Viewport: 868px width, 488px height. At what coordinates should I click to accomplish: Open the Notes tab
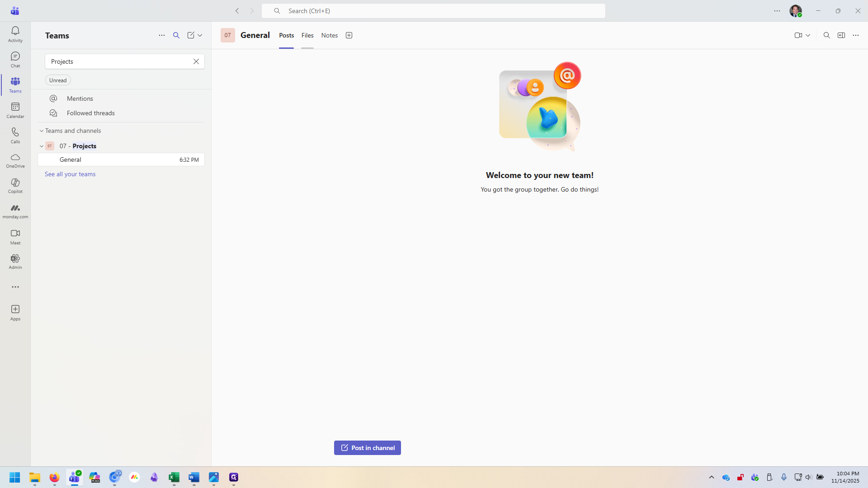click(x=329, y=35)
